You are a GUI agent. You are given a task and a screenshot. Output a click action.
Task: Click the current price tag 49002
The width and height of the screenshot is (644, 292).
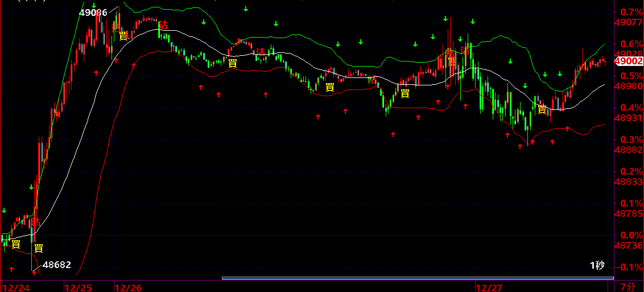coord(630,61)
